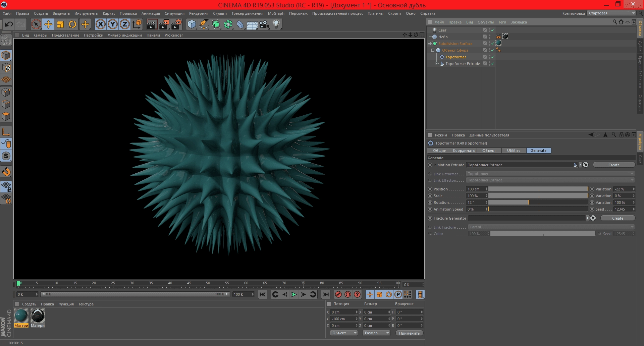
Task: Switch to the Координаты tab
Action: tap(464, 151)
